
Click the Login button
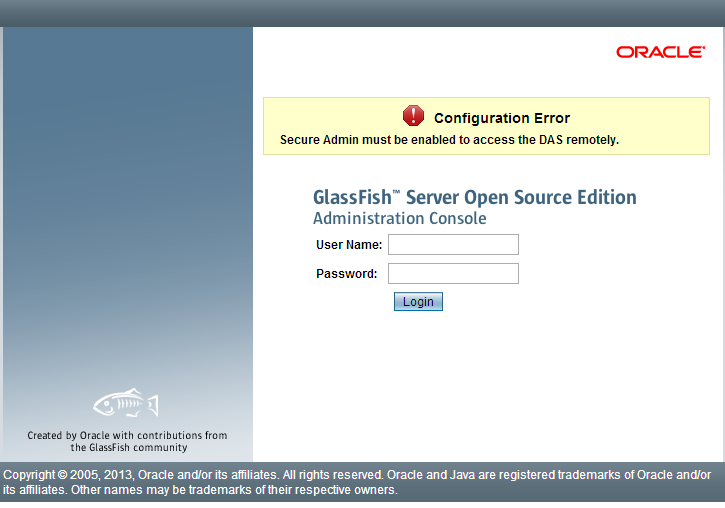tap(418, 301)
